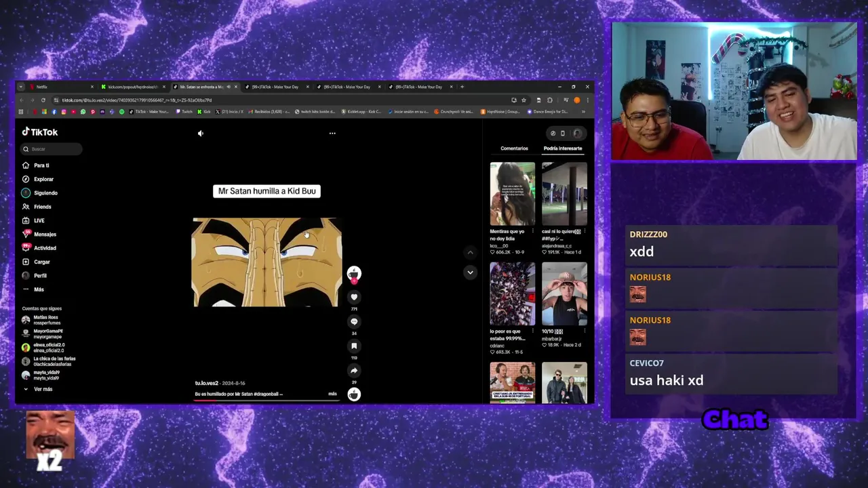The image size is (868, 488).
Task: Switch to the kick.com popout browser tab
Action: coord(132,87)
